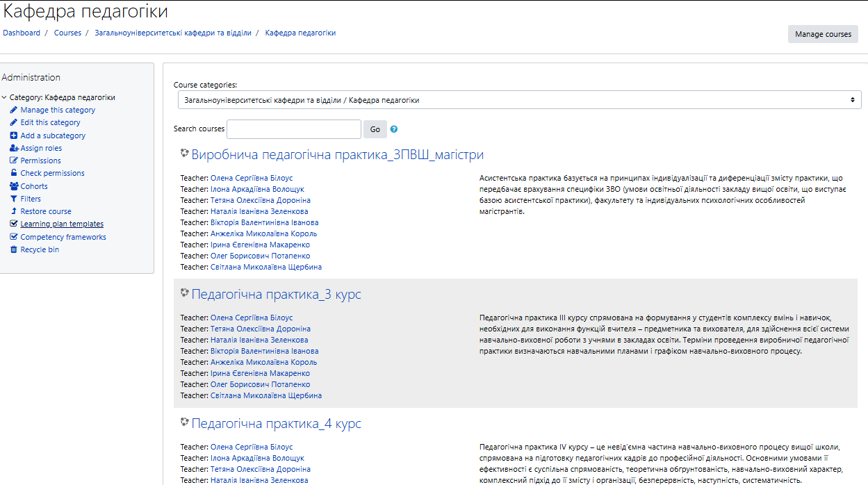Click the Filters funnel icon
Screen dimensions: 868x485
pos(14,199)
